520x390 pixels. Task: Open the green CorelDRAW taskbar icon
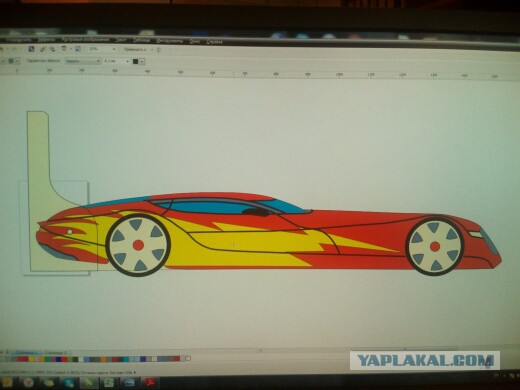pos(89,383)
